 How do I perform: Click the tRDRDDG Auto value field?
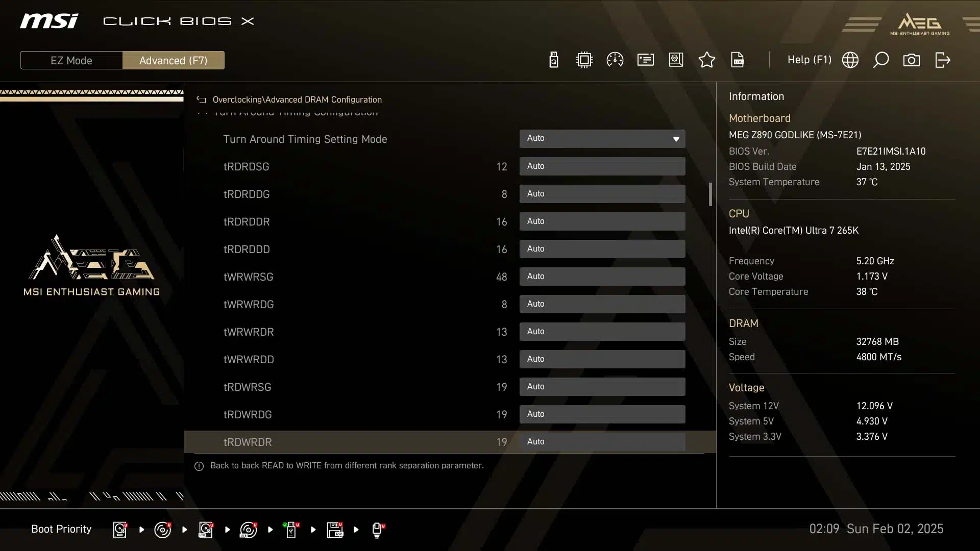coord(602,194)
